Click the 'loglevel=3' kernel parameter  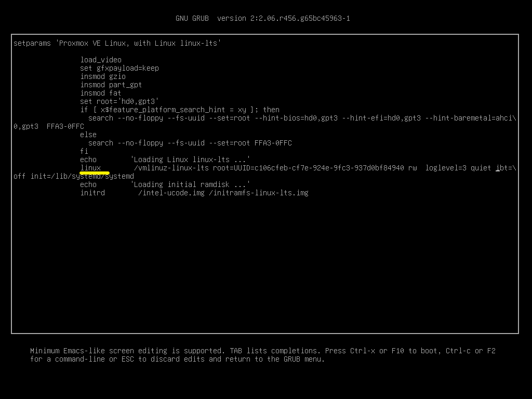(446, 168)
